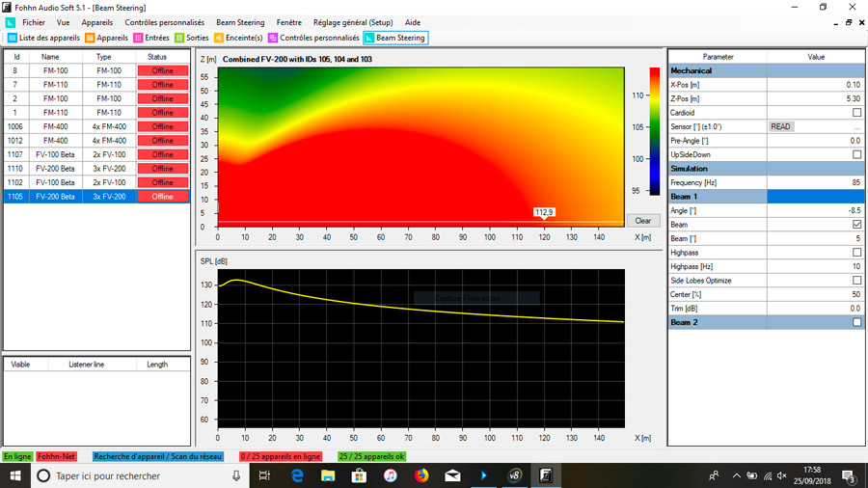Enable Side Lobes Optimize checkbox

click(857, 281)
